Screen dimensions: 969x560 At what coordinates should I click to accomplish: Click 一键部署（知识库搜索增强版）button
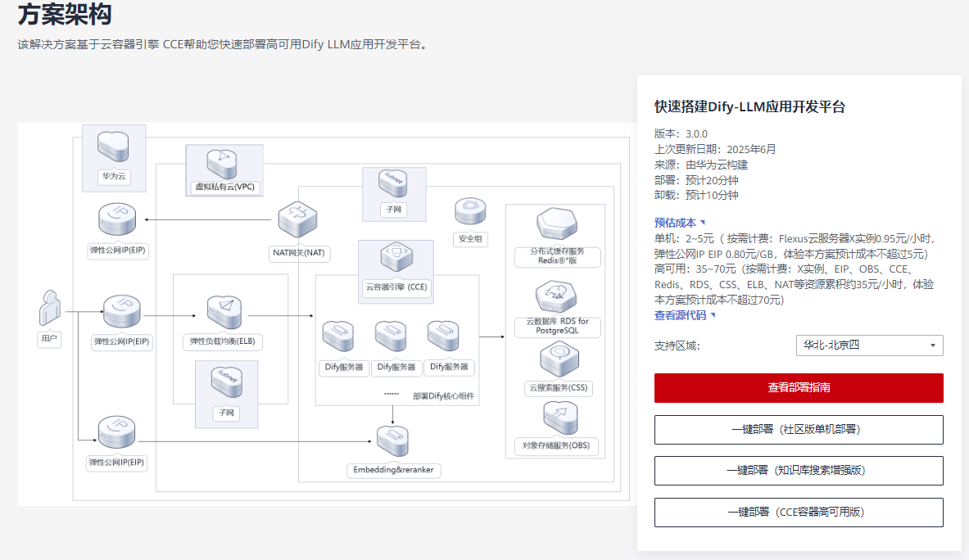[799, 471]
